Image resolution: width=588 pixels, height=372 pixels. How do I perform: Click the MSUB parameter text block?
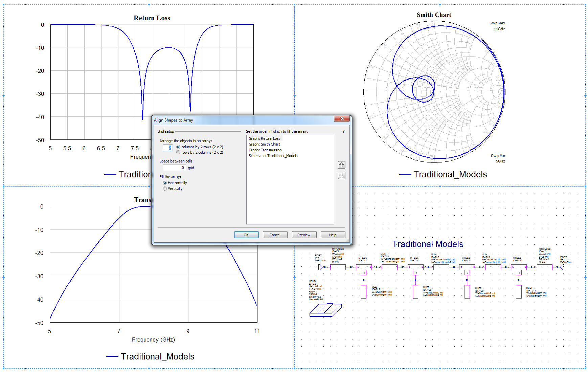[316, 290]
